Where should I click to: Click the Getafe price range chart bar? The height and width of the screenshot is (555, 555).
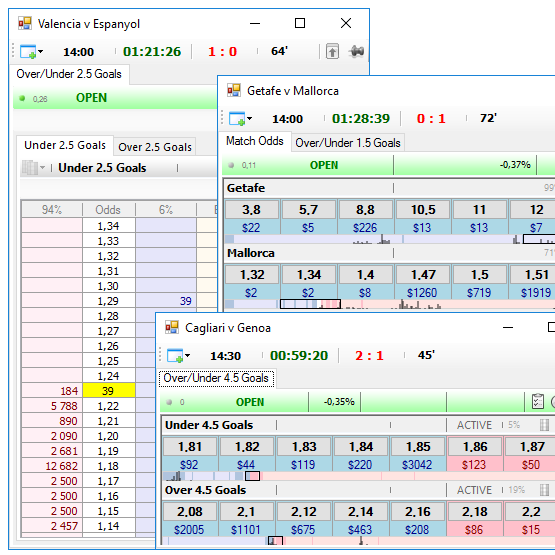click(x=390, y=239)
